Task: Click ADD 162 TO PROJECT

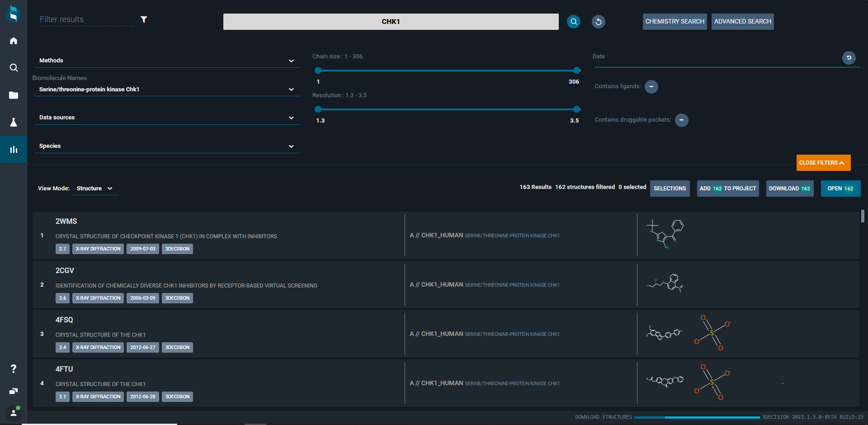Action: (x=728, y=189)
